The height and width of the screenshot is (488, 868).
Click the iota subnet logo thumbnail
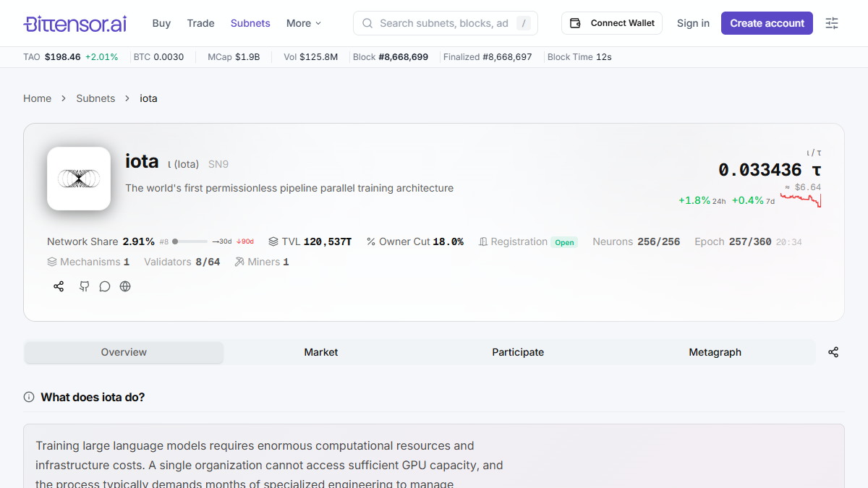tap(79, 179)
